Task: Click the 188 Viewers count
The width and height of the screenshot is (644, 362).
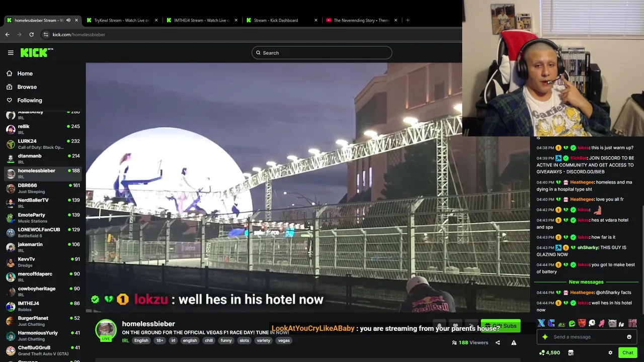Action: (470, 343)
